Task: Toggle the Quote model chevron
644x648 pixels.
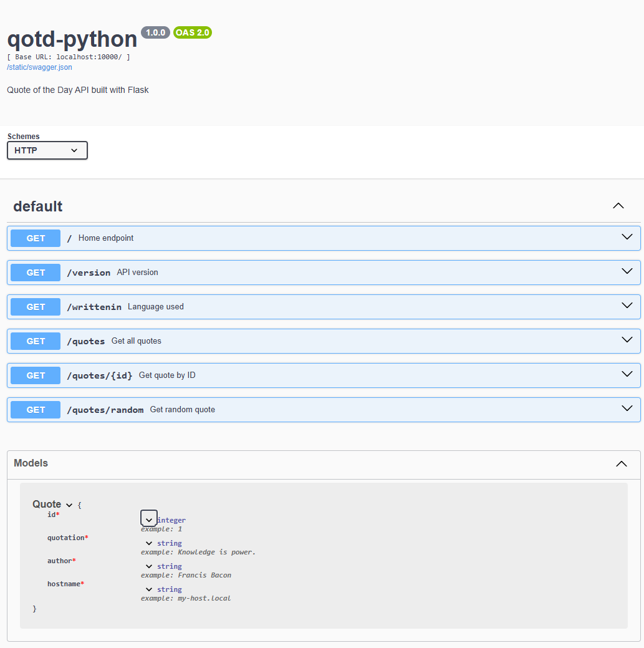Action: coord(69,505)
